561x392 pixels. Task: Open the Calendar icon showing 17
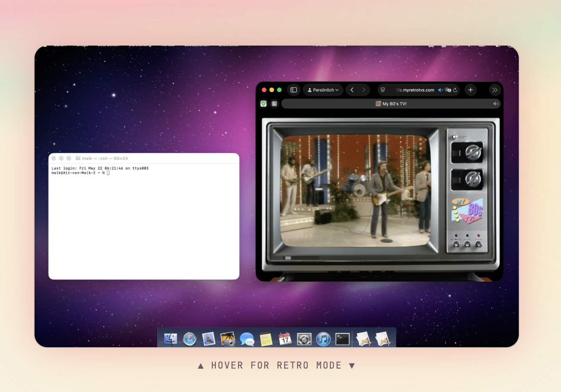click(x=285, y=339)
